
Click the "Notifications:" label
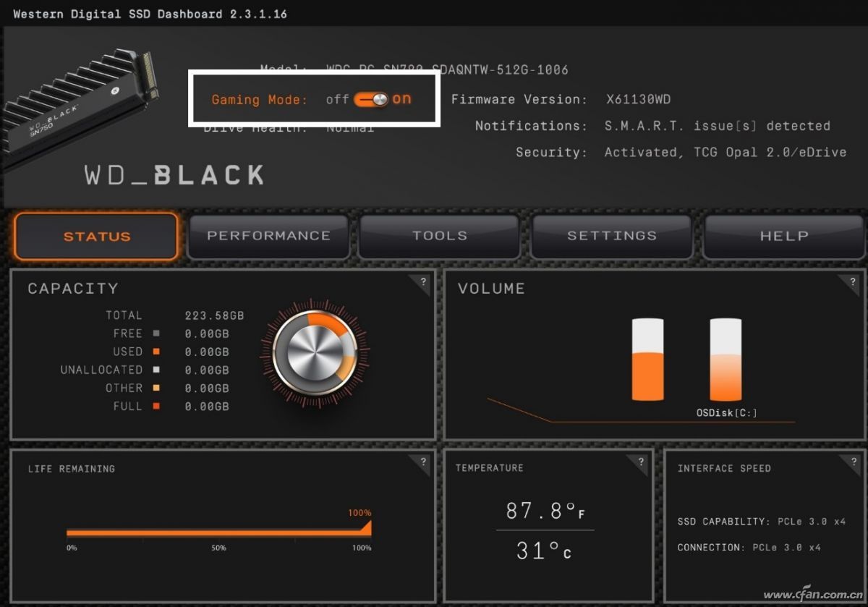click(531, 126)
